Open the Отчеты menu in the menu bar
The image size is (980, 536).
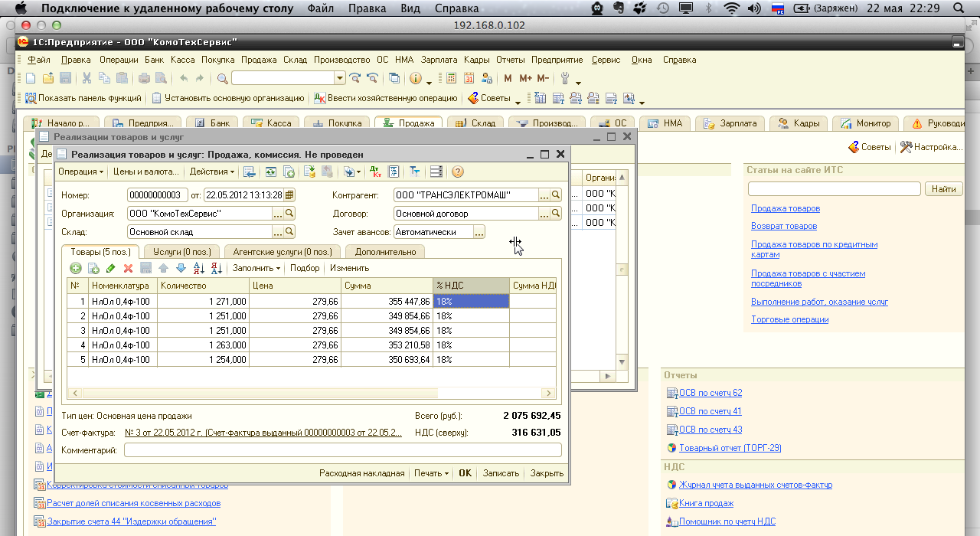click(x=511, y=60)
